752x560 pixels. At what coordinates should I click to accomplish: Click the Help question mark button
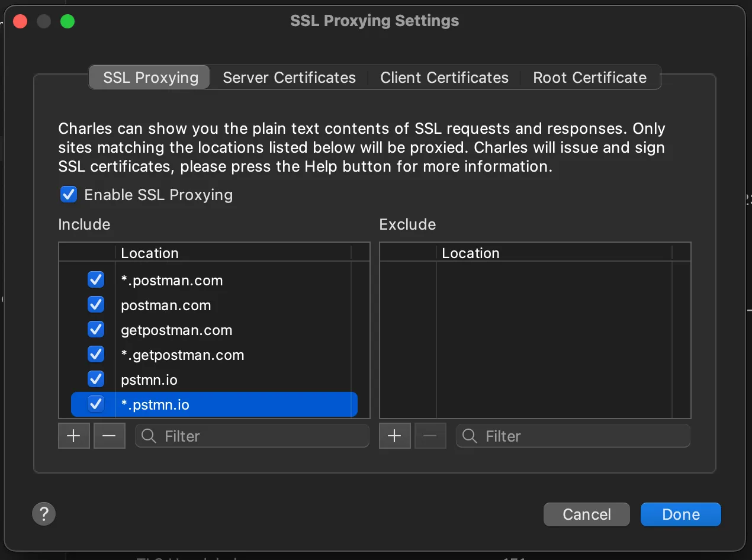(44, 514)
